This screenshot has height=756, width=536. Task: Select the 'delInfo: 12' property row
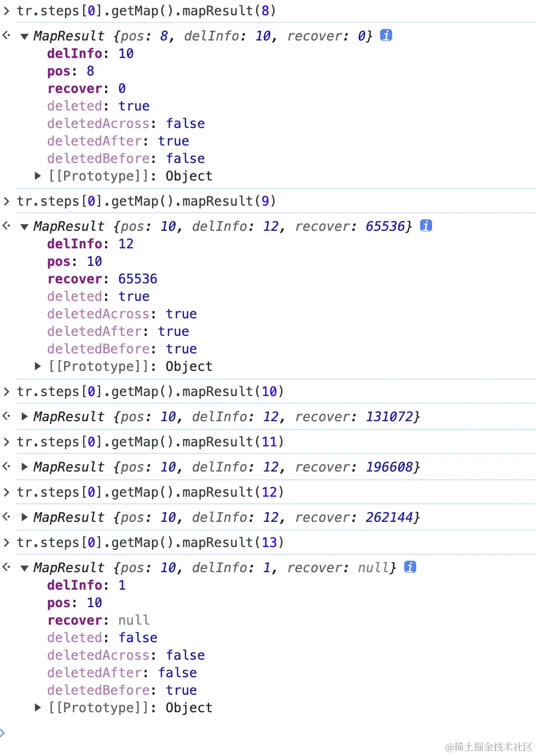click(x=90, y=244)
